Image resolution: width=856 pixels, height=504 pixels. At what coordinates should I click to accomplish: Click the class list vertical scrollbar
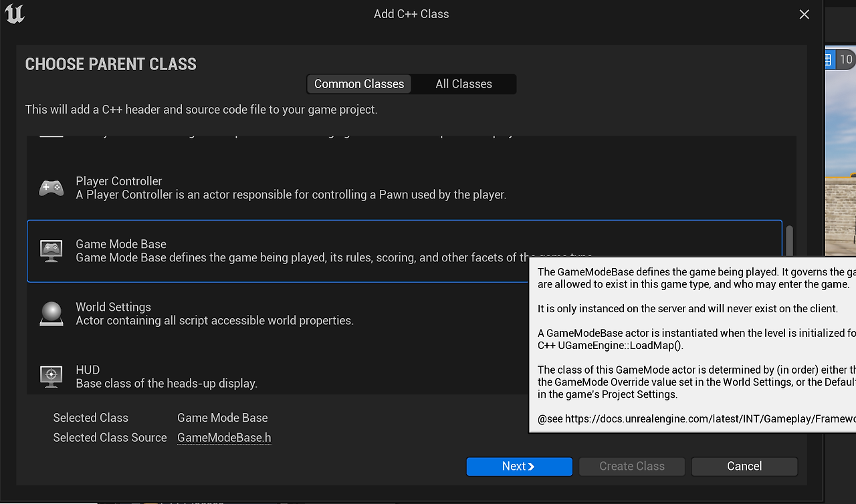point(790,242)
